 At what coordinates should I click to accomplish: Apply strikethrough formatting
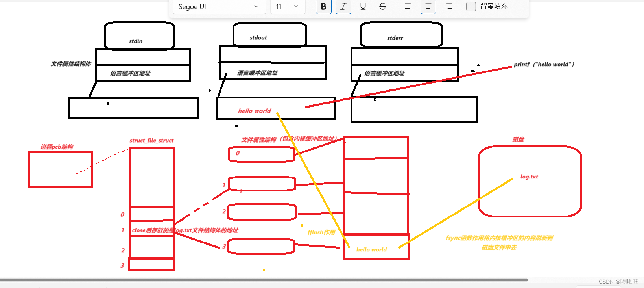(382, 6)
